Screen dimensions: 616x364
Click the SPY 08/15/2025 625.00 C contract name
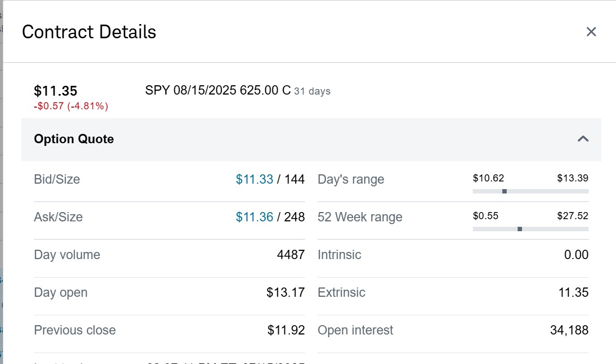[218, 91]
